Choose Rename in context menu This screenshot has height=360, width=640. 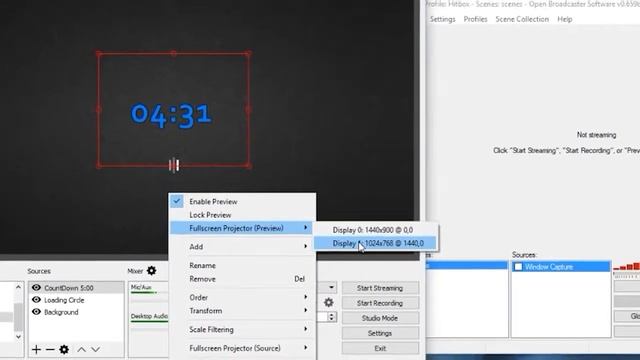[x=202, y=265]
